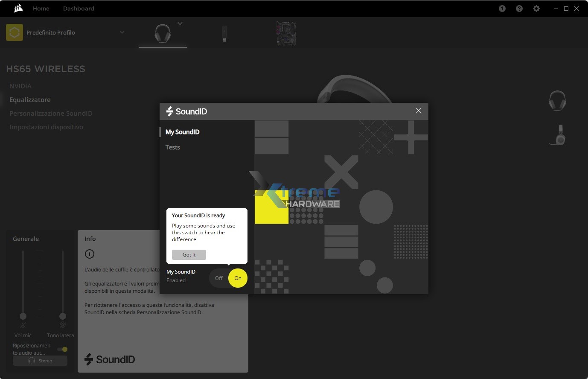
Task: Switch My SoundID to Off
Action: [219, 278]
